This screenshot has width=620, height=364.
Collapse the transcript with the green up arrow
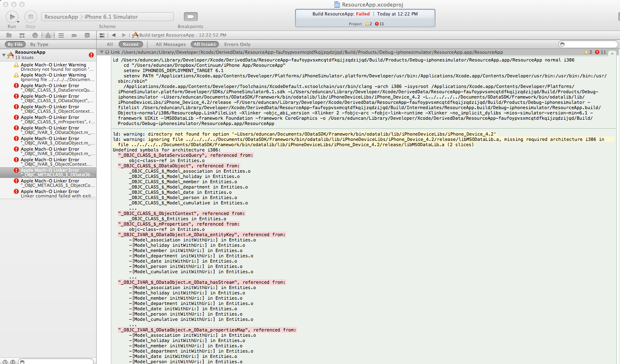612,53
